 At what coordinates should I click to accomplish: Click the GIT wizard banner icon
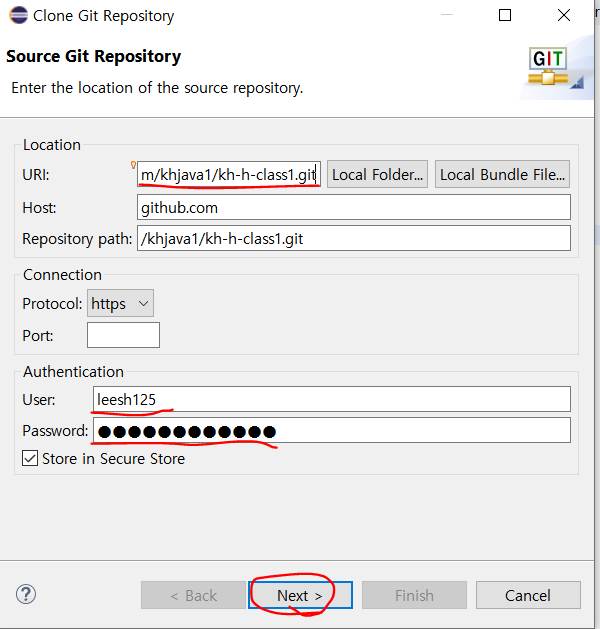click(x=547, y=66)
